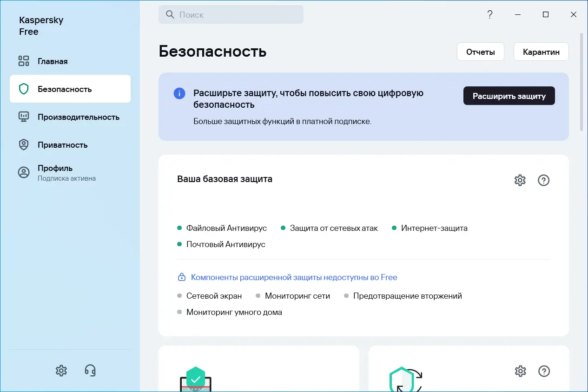Open the gear on the update card
The height and width of the screenshot is (392, 588).
520,371
